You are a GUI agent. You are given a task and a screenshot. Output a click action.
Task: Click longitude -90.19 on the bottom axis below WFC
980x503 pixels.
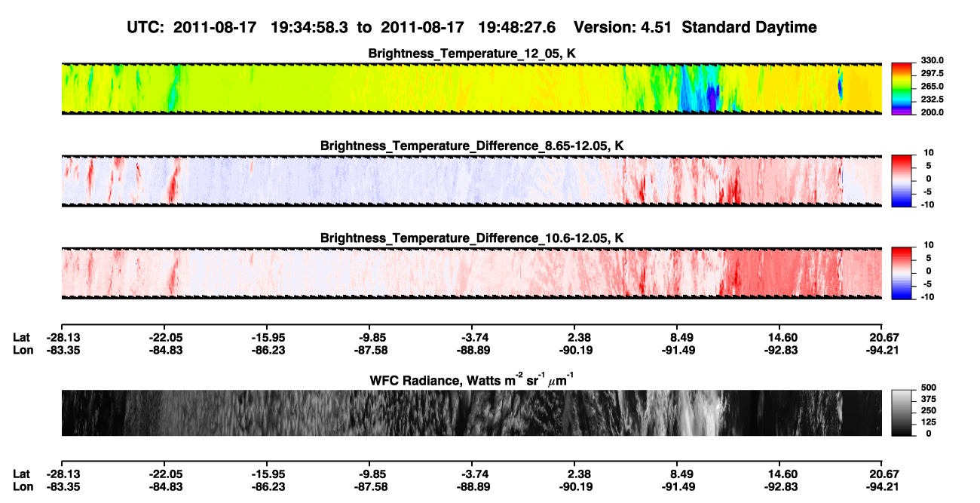[574, 486]
